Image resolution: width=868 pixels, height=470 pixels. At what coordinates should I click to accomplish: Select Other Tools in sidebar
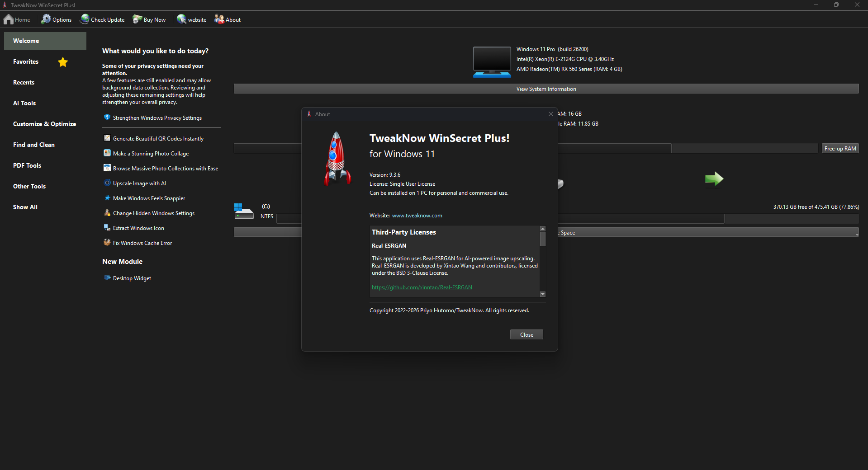click(x=29, y=187)
